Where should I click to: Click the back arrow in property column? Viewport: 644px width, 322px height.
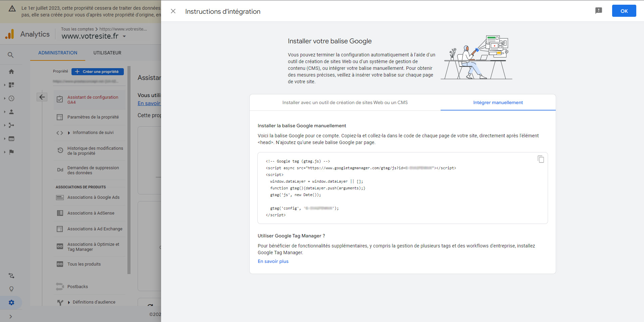pyautogui.click(x=42, y=97)
